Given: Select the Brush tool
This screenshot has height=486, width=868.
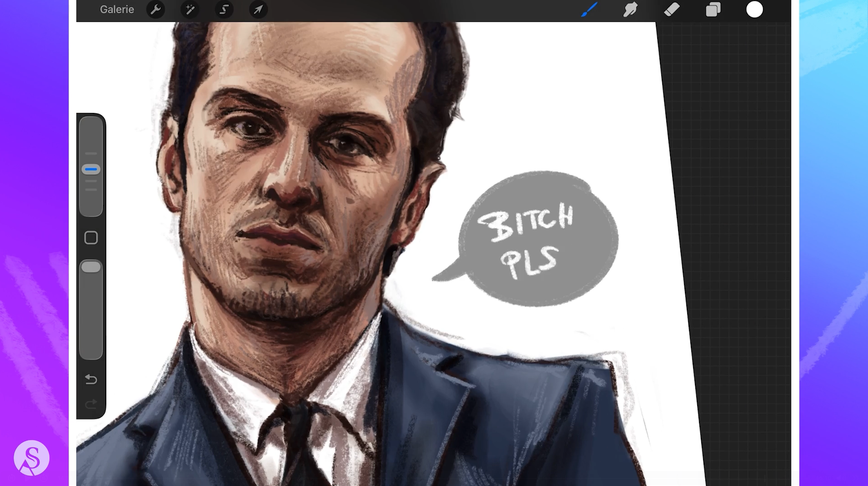Looking at the screenshot, I should coord(589,10).
